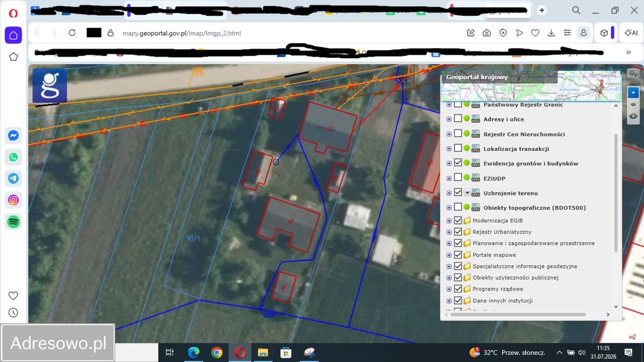
Task: Click the Geoportal logo on the map
Action: tap(50, 85)
